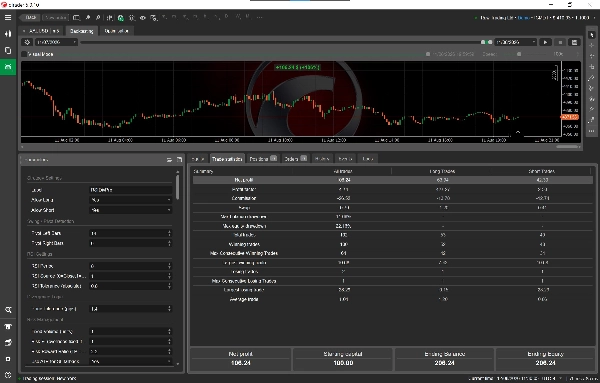The height and width of the screenshot is (383, 600).
Task: Click the Long Trades column header
Action: click(x=442, y=171)
